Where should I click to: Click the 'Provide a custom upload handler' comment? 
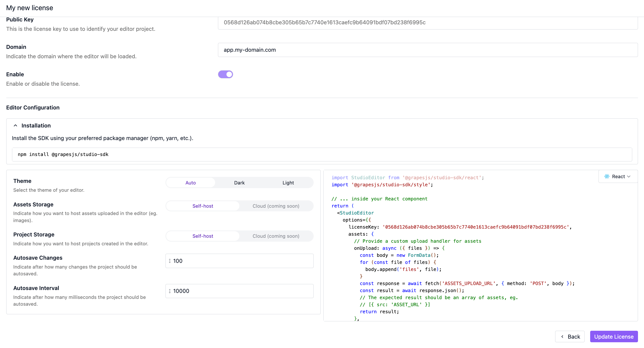pos(418,241)
